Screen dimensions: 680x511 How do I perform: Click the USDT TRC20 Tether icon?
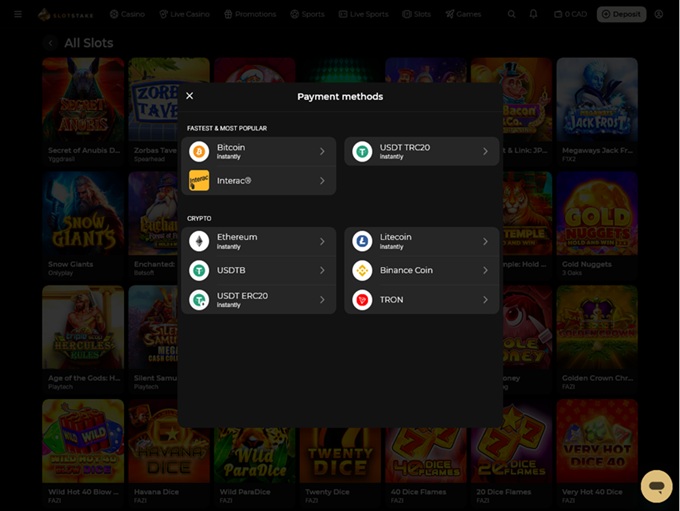362,151
